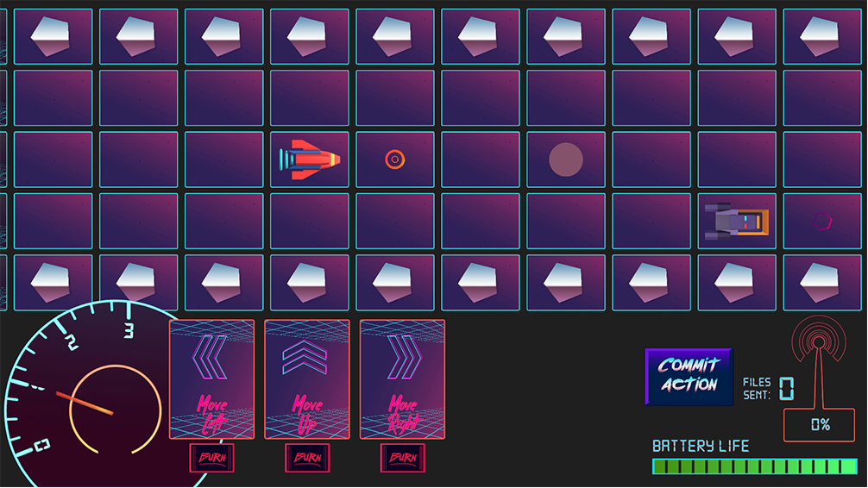
Task: Click the "BATTERY LIFE" label
Action: [x=701, y=446]
